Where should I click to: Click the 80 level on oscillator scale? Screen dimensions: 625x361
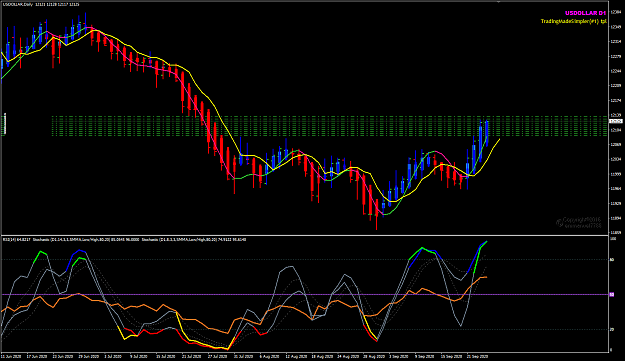click(x=612, y=260)
